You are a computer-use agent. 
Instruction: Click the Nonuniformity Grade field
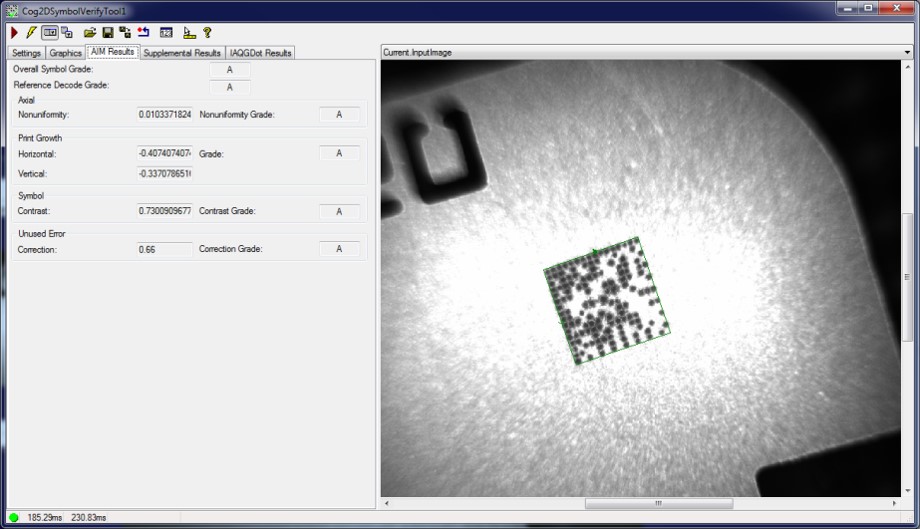point(339,114)
